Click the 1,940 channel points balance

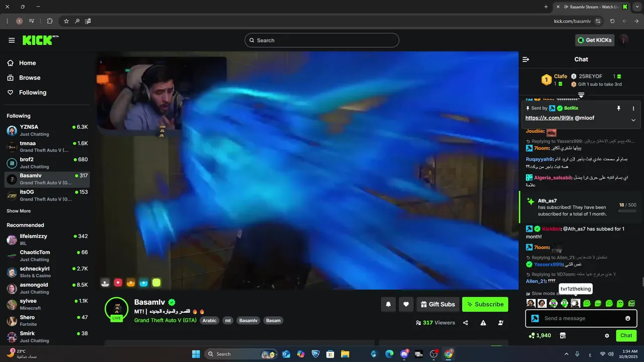coord(540,335)
